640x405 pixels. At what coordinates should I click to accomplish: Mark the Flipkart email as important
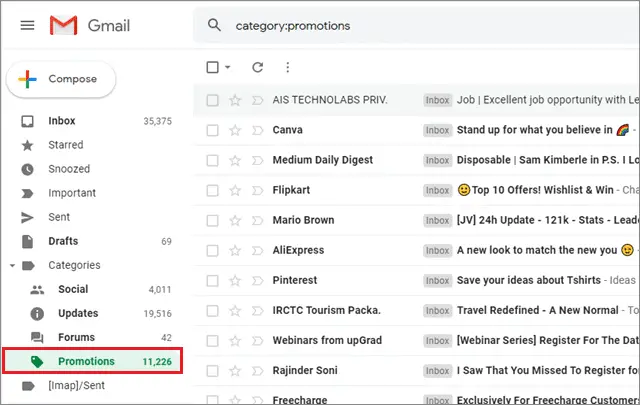[258, 190]
